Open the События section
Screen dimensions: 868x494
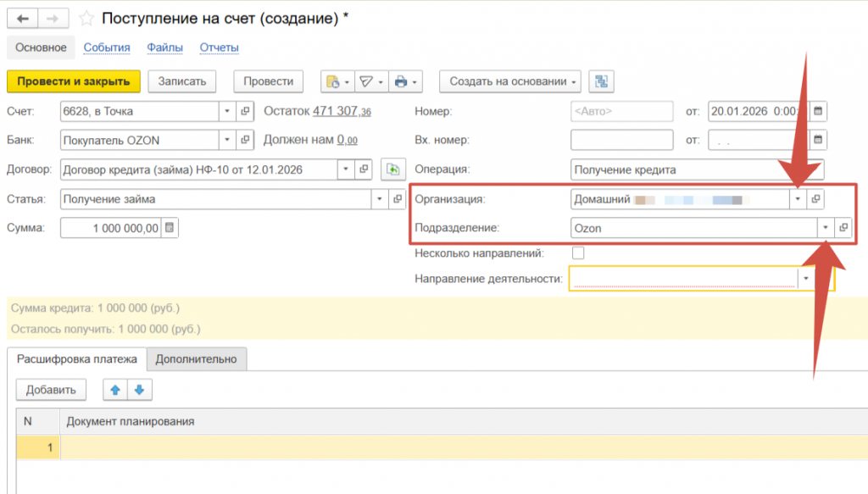click(x=107, y=47)
